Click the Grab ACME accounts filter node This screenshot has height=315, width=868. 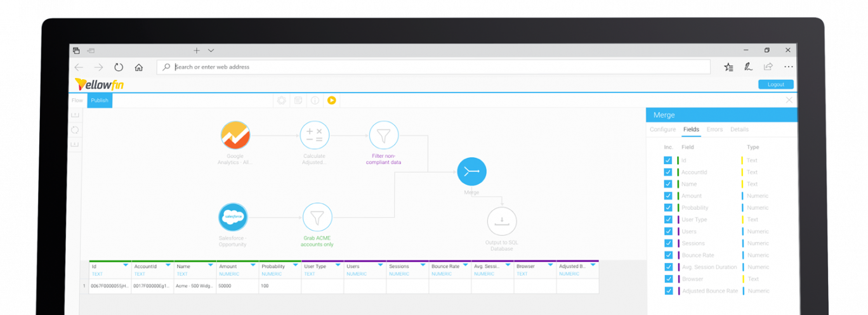pyautogui.click(x=317, y=217)
